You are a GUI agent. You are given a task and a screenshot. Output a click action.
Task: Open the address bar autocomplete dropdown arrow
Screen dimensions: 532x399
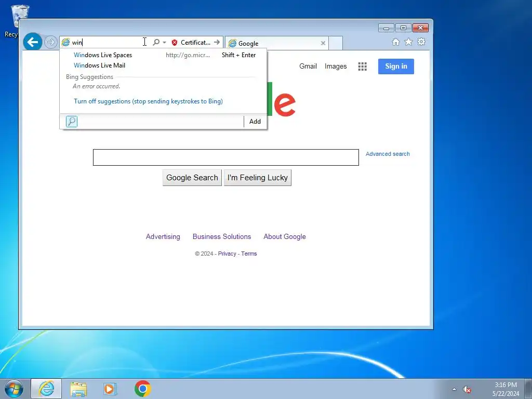[x=165, y=43]
